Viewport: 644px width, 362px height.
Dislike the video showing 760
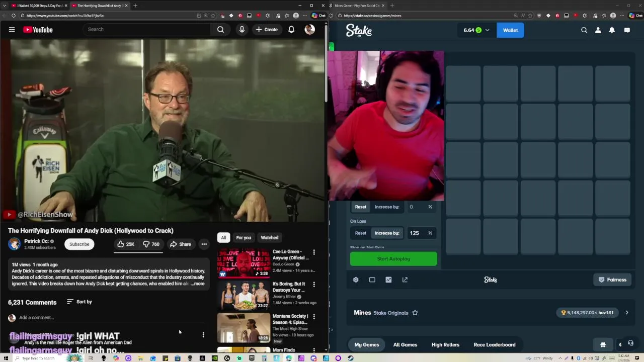[x=151, y=244]
